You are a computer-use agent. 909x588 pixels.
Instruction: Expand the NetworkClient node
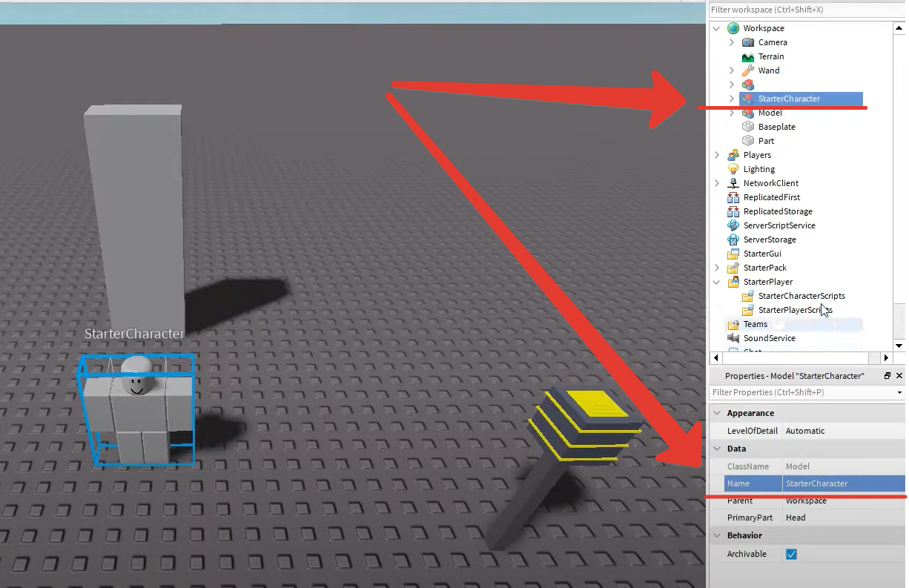pos(716,183)
